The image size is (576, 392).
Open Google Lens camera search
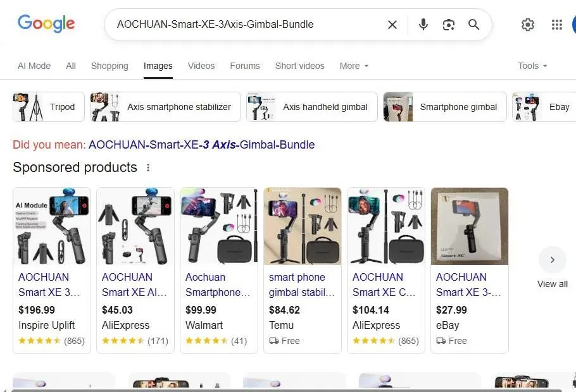[449, 25]
